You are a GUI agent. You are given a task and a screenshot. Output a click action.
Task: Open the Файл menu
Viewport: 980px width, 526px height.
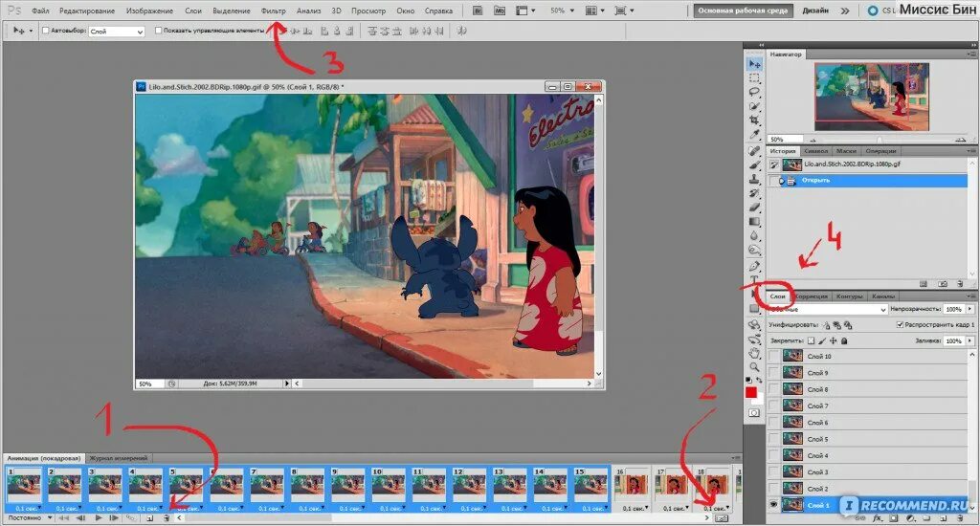point(40,11)
